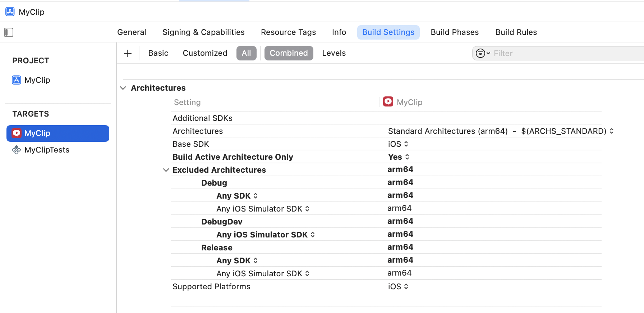Click the MyClip project icon in the title bar
This screenshot has height=313, width=644.
point(10,12)
